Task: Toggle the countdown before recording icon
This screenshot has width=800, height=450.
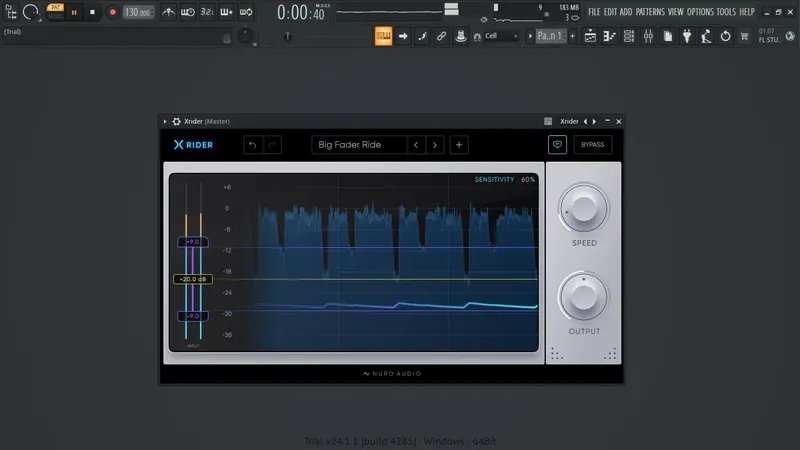Action: [207, 12]
